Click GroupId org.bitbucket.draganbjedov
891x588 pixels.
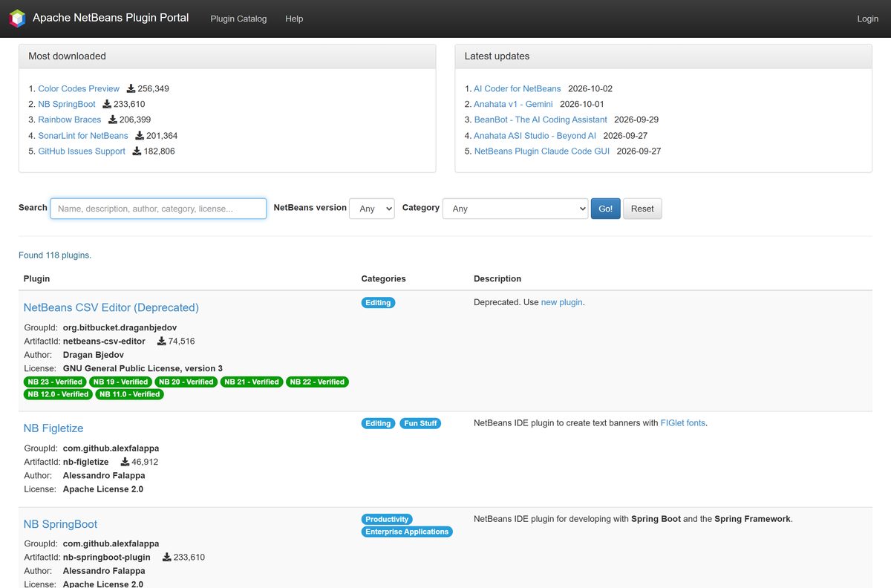click(120, 327)
